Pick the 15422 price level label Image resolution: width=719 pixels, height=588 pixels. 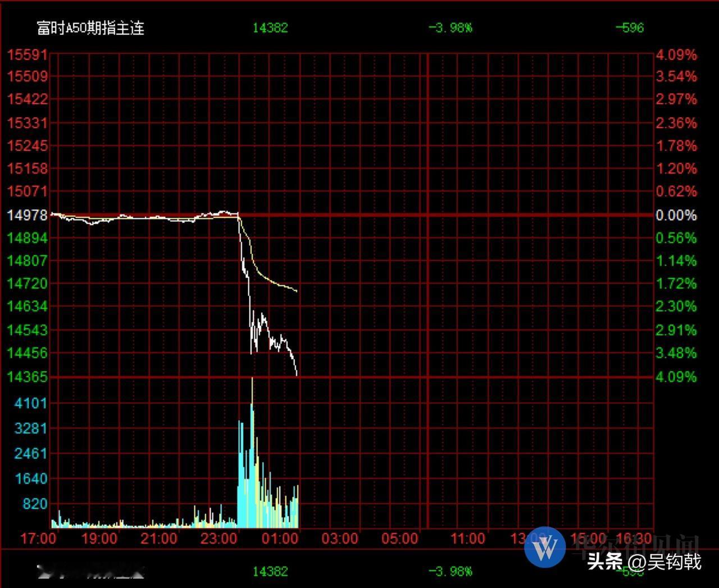coord(28,99)
